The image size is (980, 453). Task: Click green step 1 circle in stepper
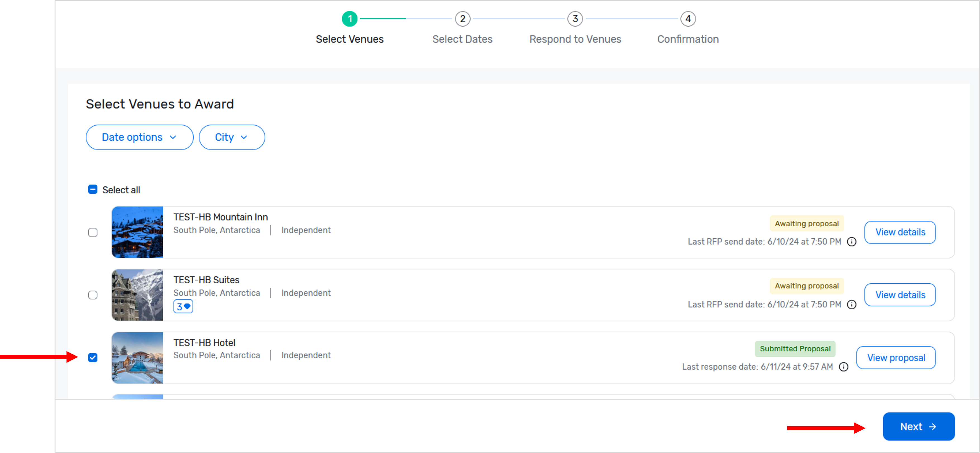point(349,19)
